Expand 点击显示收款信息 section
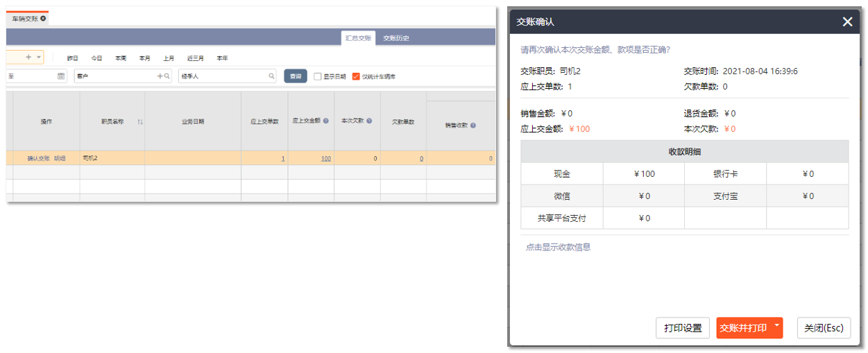The height and width of the screenshot is (353, 868). [x=558, y=247]
